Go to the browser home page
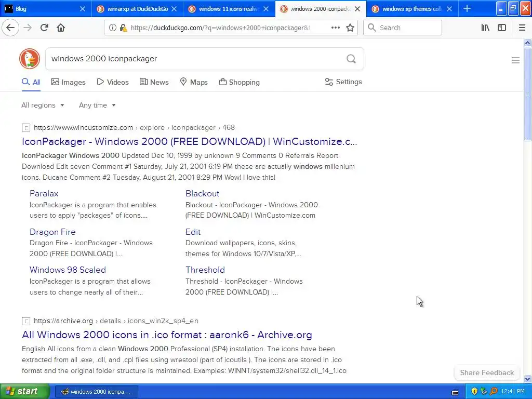The width and height of the screenshot is (532, 399). click(61, 28)
